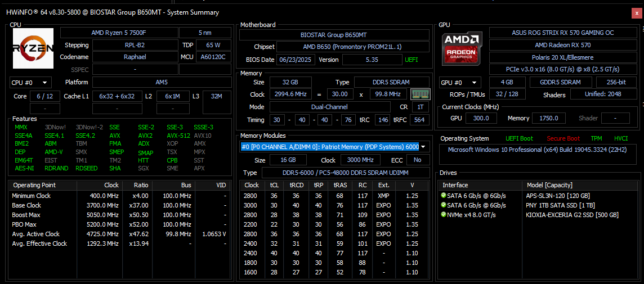This screenshot has width=644, height=284.
Task: Click the PCIe v3.0 x16 link field
Action: [563, 69]
